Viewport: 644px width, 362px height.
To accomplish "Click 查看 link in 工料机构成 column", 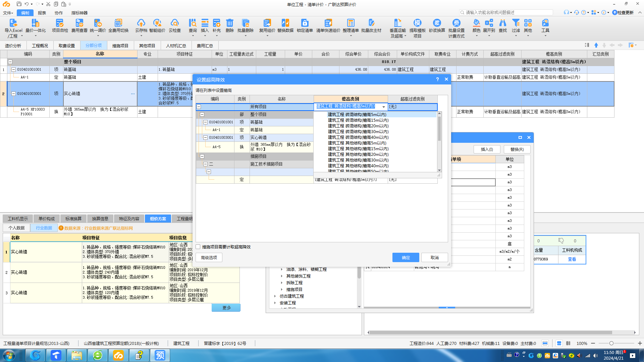I will click(572, 259).
